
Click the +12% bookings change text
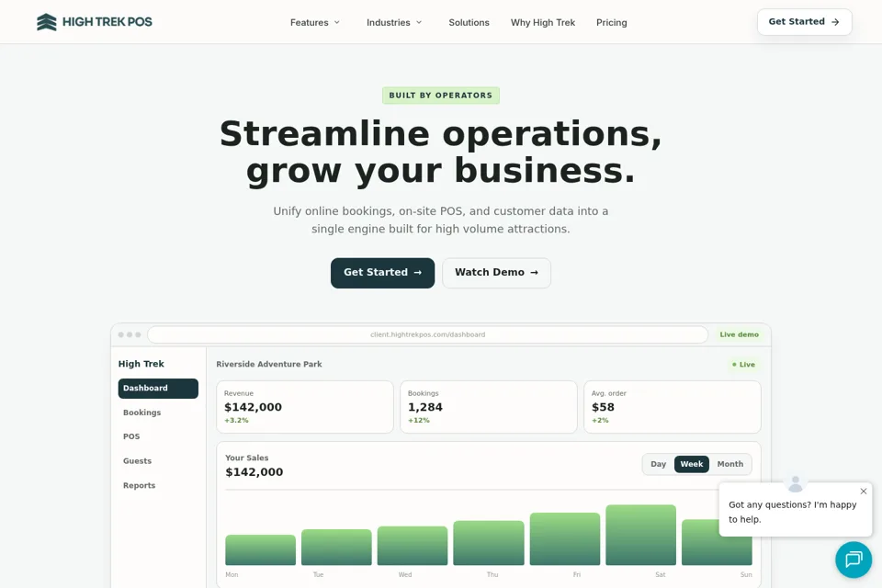419,420
